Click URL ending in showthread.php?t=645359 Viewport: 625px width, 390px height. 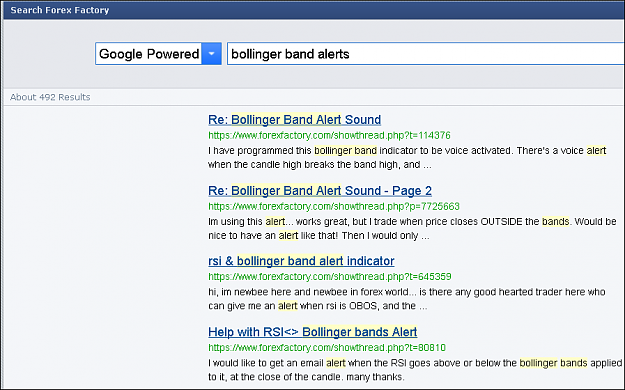(330, 277)
